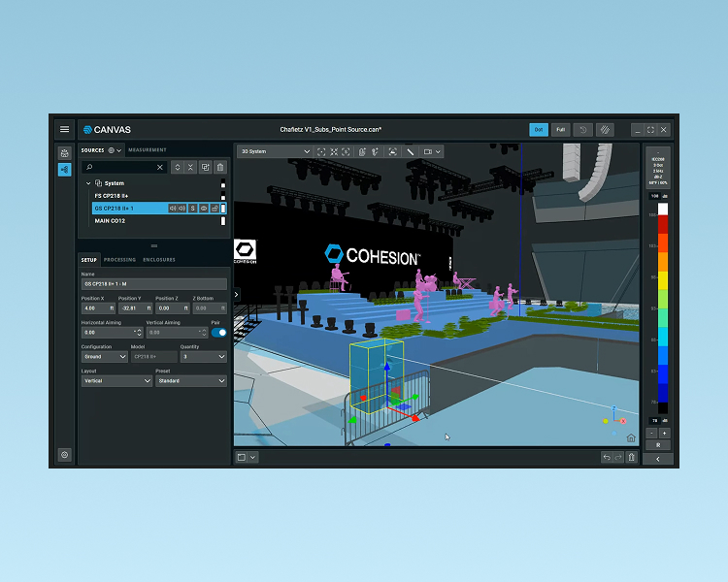Click the Z axis orientation gizmo

click(x=613, y=408)
